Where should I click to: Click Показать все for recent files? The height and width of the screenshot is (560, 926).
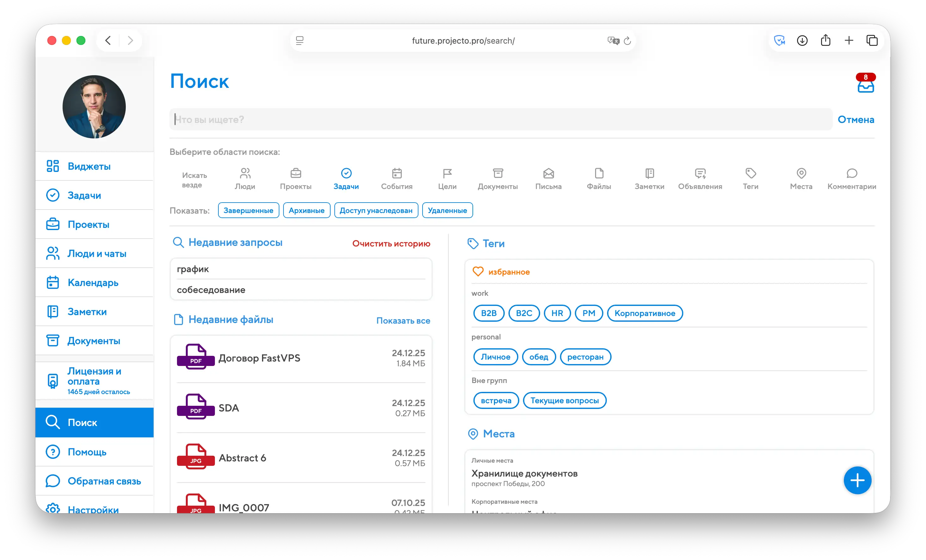(403, 320)
